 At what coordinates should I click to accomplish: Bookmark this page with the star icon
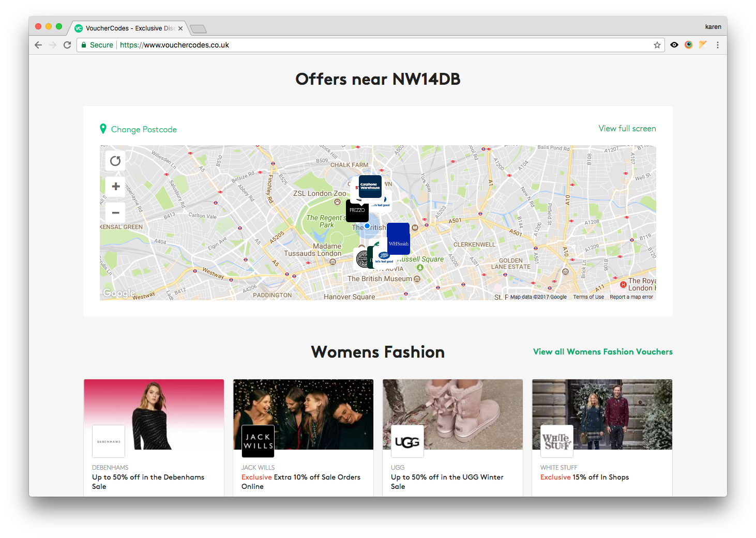(x=657, y=45)
